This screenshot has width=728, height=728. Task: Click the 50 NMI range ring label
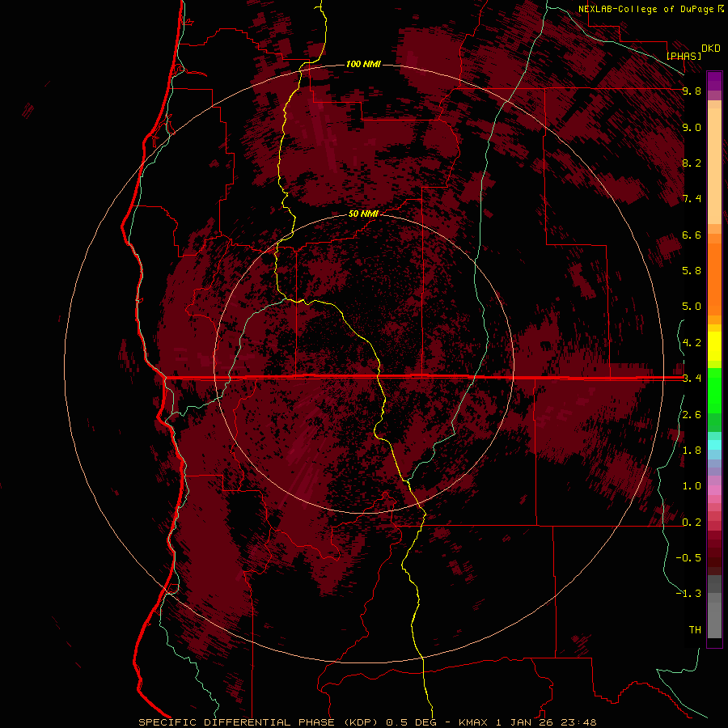coord(363,214)
